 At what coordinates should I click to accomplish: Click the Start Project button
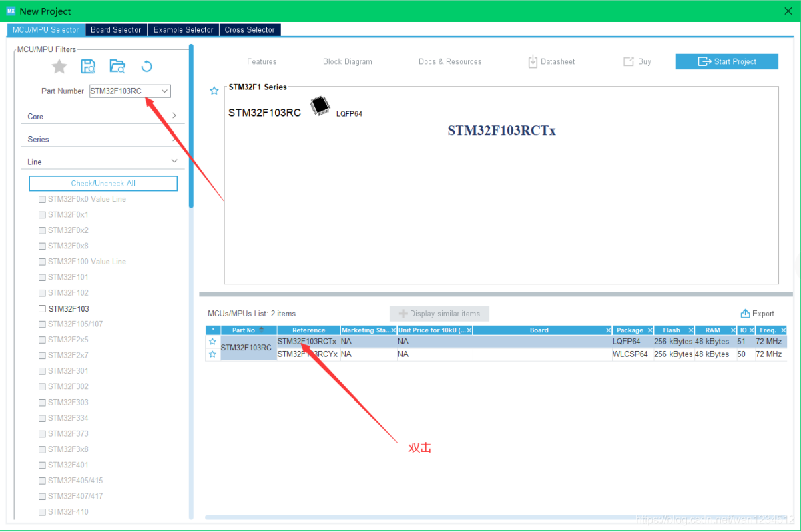(x=726, y=61)
